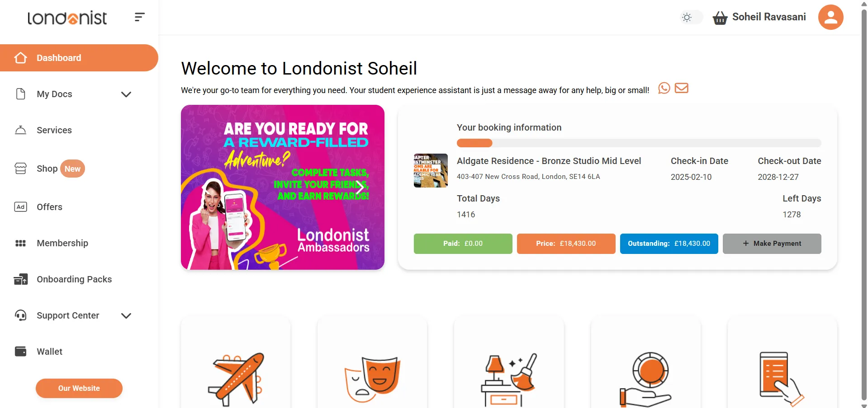Click the Onboarding Packs icon

[20, 279]
